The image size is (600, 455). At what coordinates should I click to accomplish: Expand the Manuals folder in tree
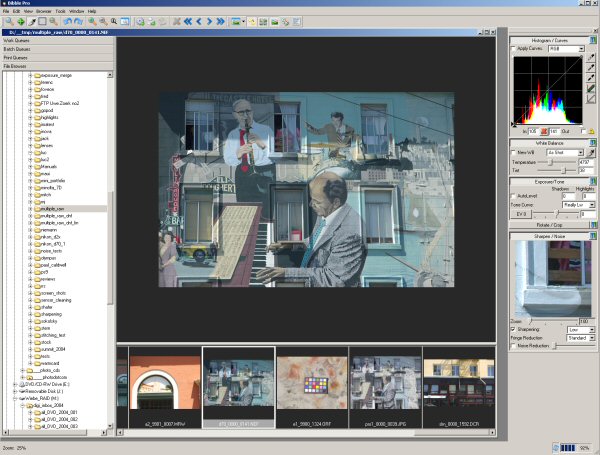pyautogui.click(x=30, y=167)
